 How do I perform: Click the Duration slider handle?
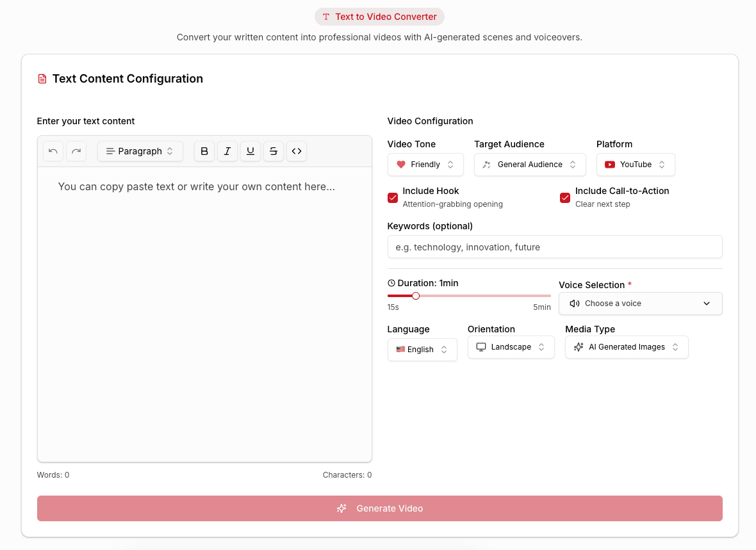416,295
